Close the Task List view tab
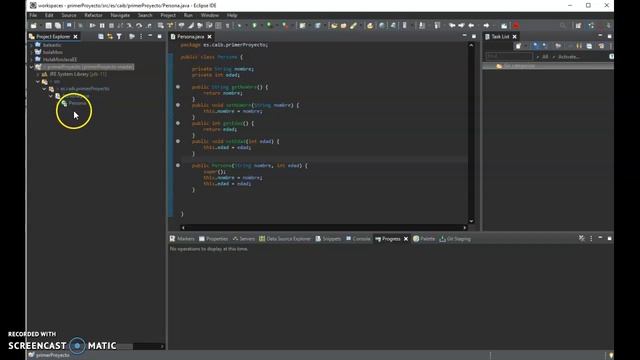This screenshot has width=640, height=360. [x=515, y=37]
